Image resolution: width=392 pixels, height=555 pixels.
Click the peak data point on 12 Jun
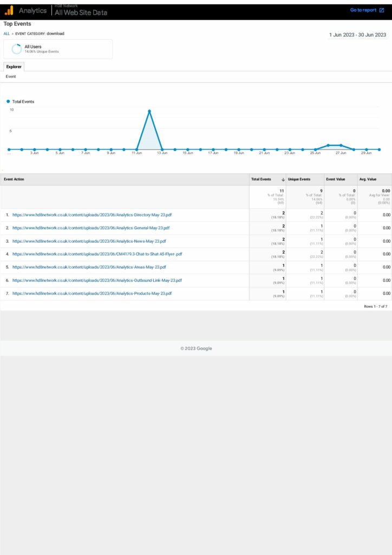pos(149,111)
